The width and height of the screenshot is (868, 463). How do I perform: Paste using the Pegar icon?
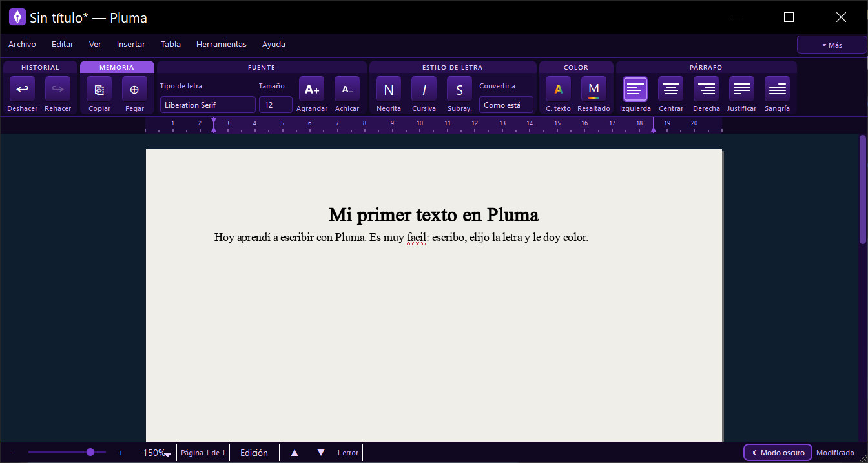[134, 89]
